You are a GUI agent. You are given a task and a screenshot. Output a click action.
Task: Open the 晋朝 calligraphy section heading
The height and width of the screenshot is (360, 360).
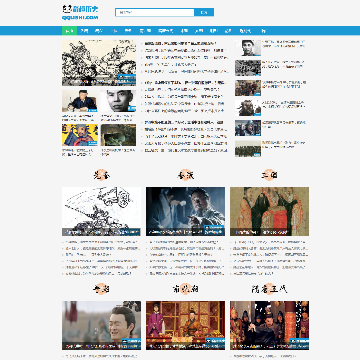tap(101, 289)
